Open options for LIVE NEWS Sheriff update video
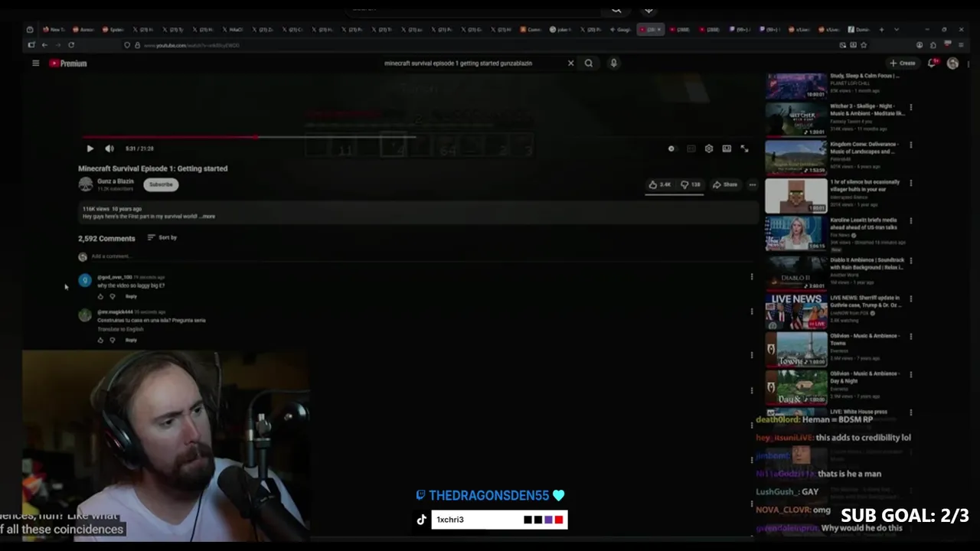The width and height of the screenshot is (980, 551). tap(910, 298)
